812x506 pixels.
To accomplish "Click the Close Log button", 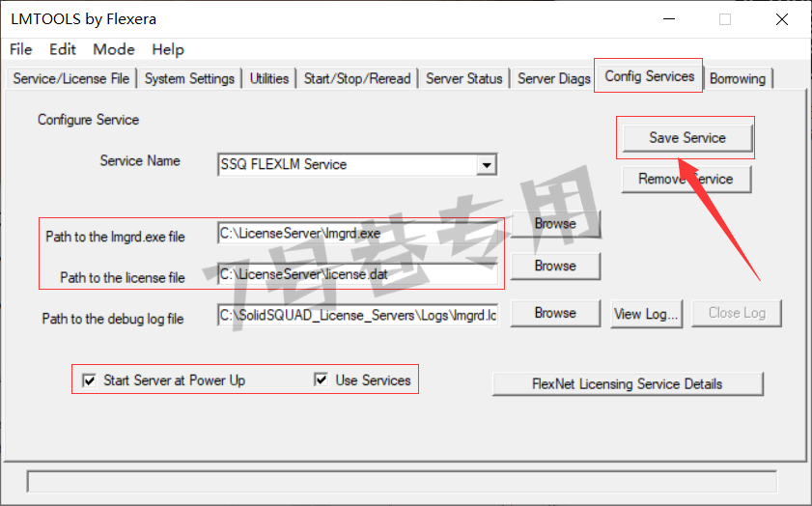I will click(737, 313).
